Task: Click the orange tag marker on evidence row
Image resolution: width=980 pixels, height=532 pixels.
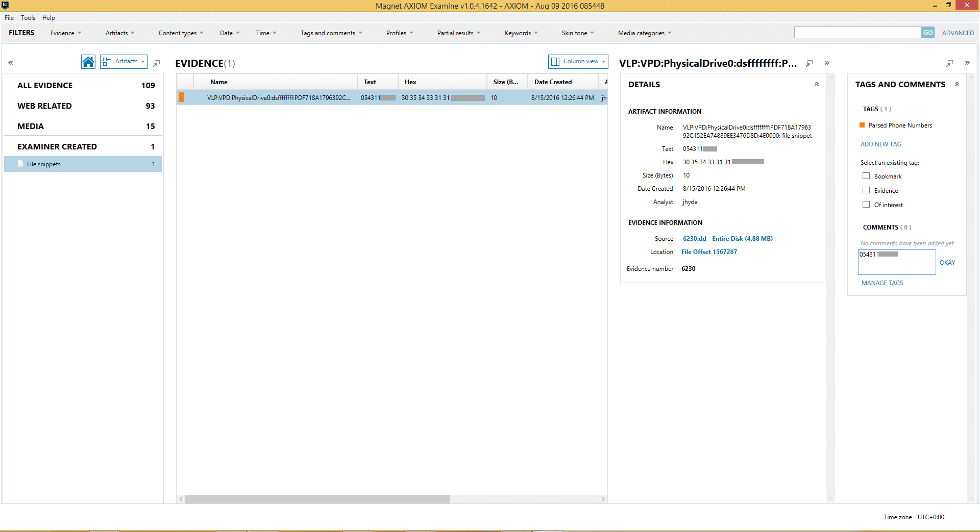Action: point(181,97)
